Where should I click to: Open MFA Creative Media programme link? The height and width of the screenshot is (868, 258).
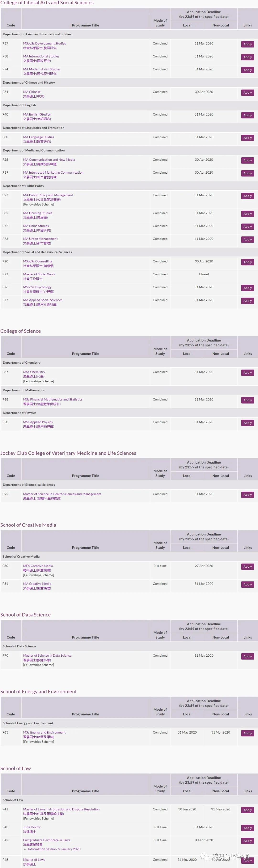click(38, 566)
